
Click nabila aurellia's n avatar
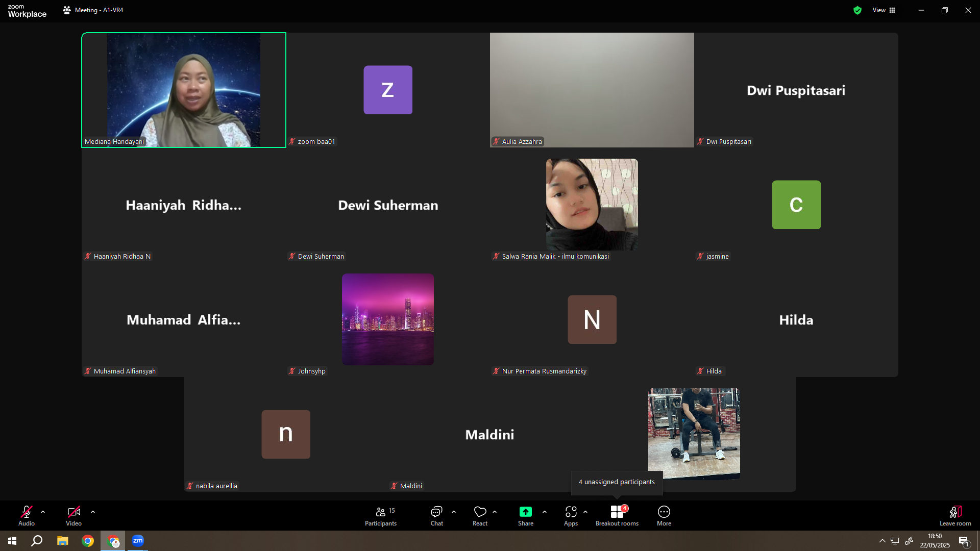coord(286,434)
